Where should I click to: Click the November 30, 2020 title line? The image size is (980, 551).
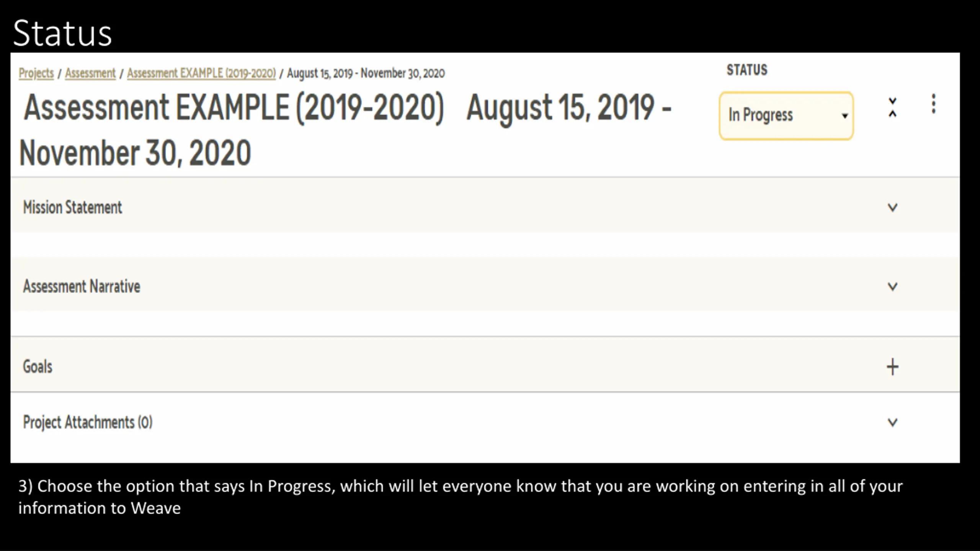[x=135, y=153]
